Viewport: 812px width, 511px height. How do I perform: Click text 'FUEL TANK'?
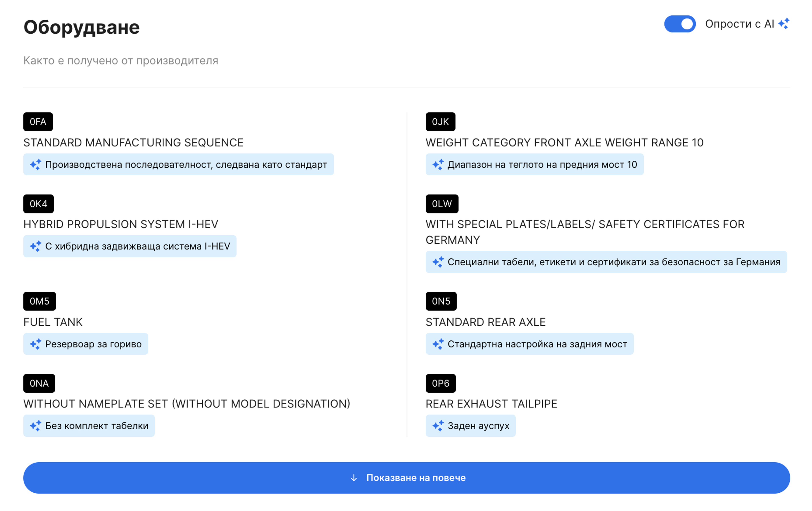(53, 322)
